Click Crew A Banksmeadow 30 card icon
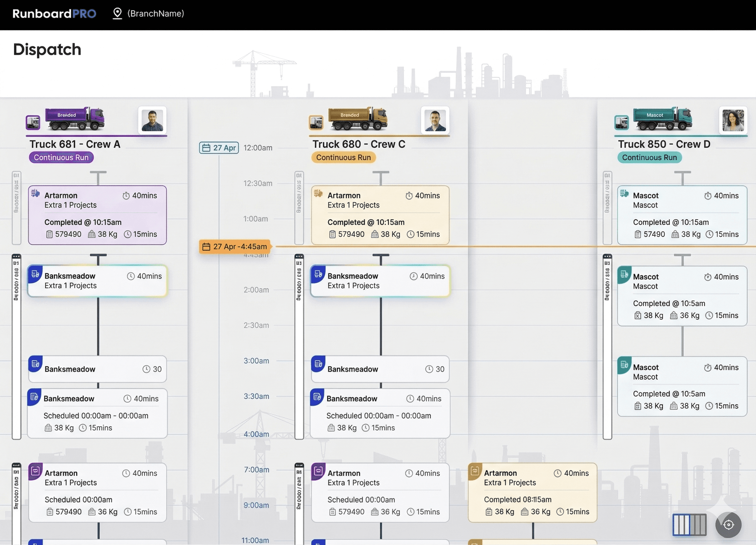The image size is (756, 545). click(35, 364)
